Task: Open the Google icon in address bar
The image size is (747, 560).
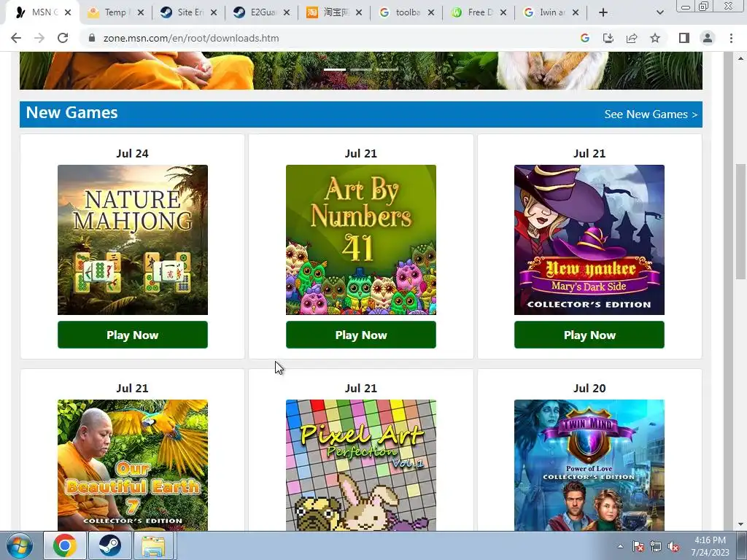Action: click(x=584, y=38)
